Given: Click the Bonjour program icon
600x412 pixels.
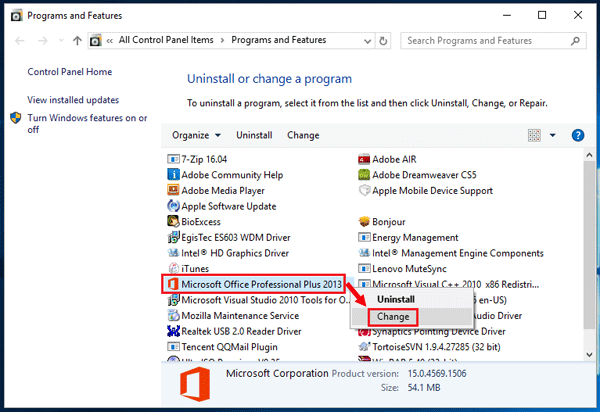Looking at the screenshot, I should point(364,221).
